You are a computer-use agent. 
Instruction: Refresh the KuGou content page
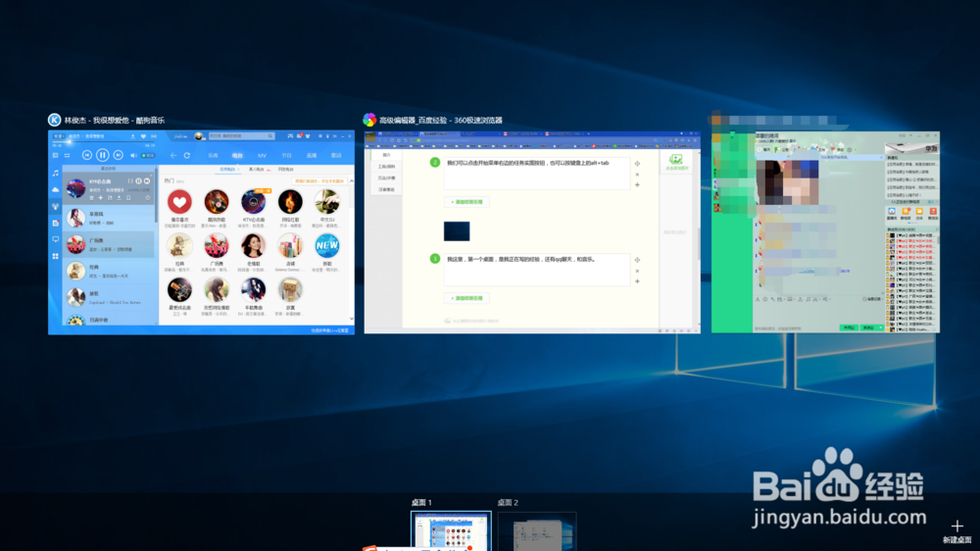(x=186, y=155)
